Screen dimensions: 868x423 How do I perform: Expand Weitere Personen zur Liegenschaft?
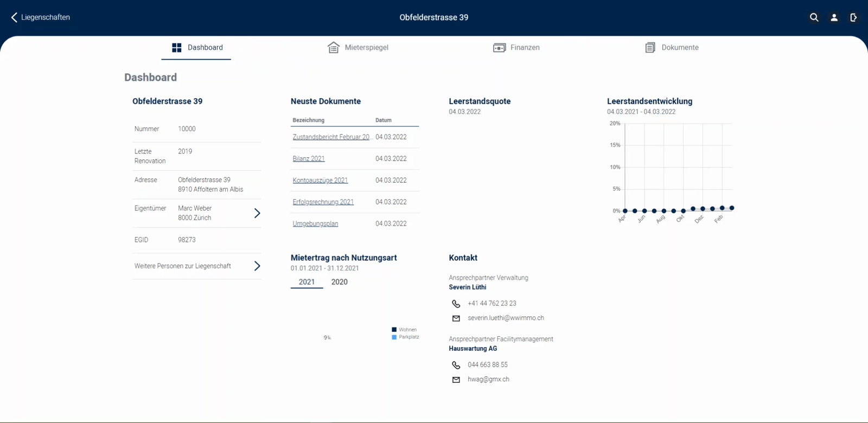click(197, 266)
